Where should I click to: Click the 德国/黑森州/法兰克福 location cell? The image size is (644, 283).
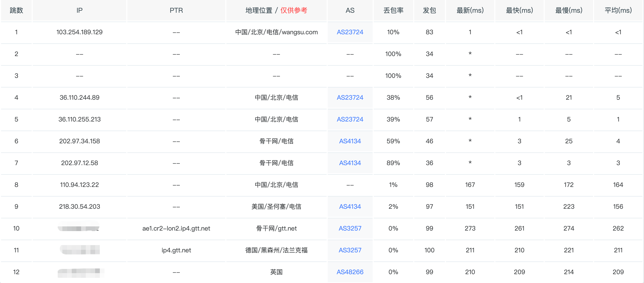(x=276, y=250)
